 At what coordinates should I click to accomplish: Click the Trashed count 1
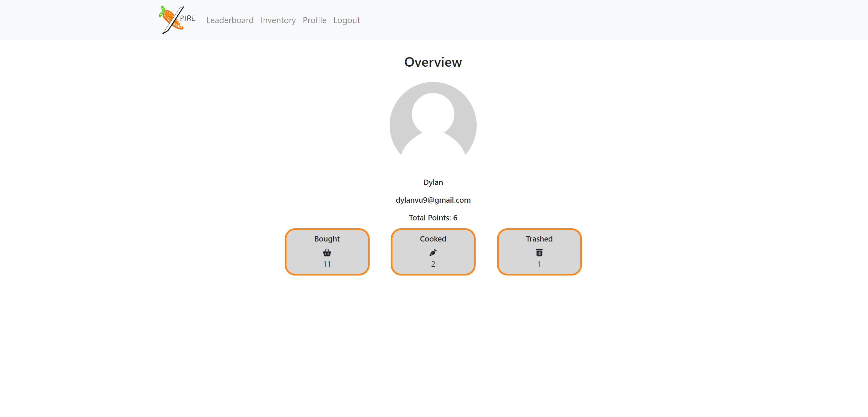pyautogui.click(x=539, y=264)
